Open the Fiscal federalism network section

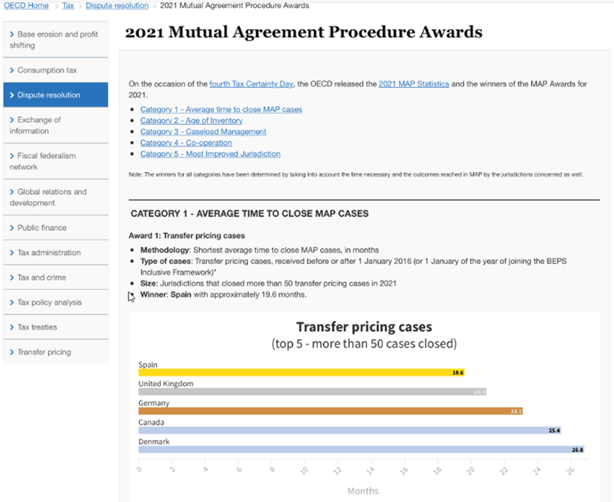click(47, 161)
